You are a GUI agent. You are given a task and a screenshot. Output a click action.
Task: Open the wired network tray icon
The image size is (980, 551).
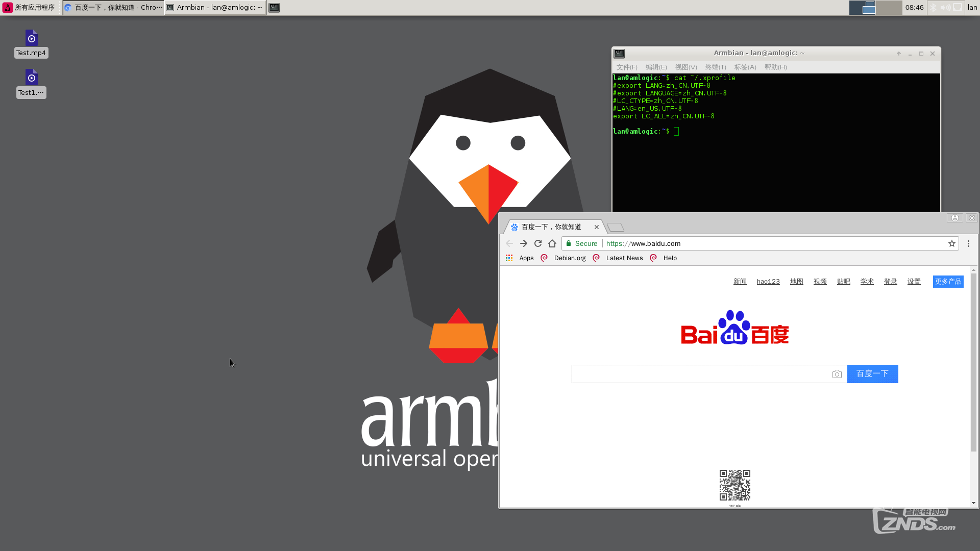pos(958,8)
